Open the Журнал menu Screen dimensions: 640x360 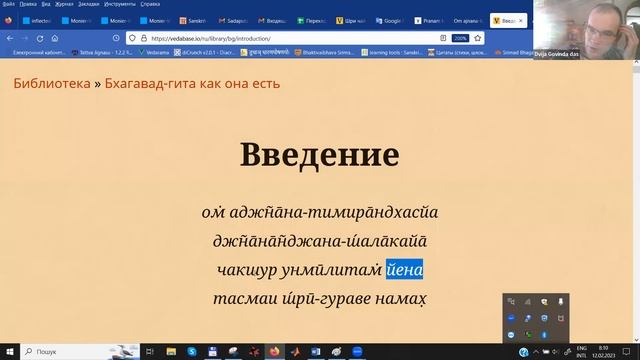[x=64, y=4]
